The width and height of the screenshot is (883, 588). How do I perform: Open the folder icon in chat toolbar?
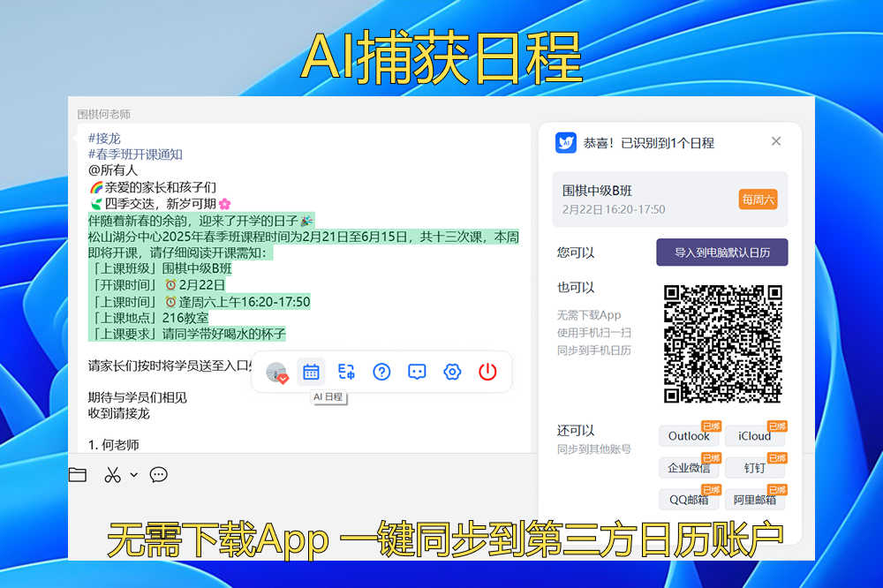pos(78,475)
